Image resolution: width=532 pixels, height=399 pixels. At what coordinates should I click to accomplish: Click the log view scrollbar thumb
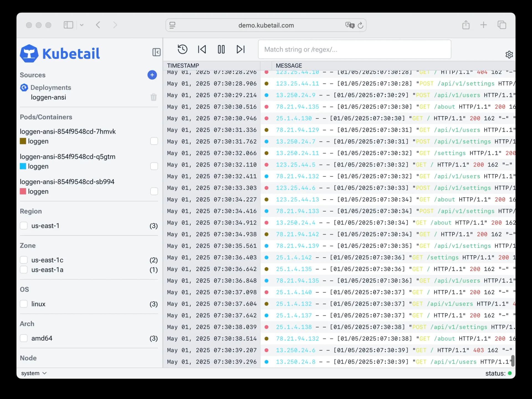pyautogui.click(x=513, y=360)
